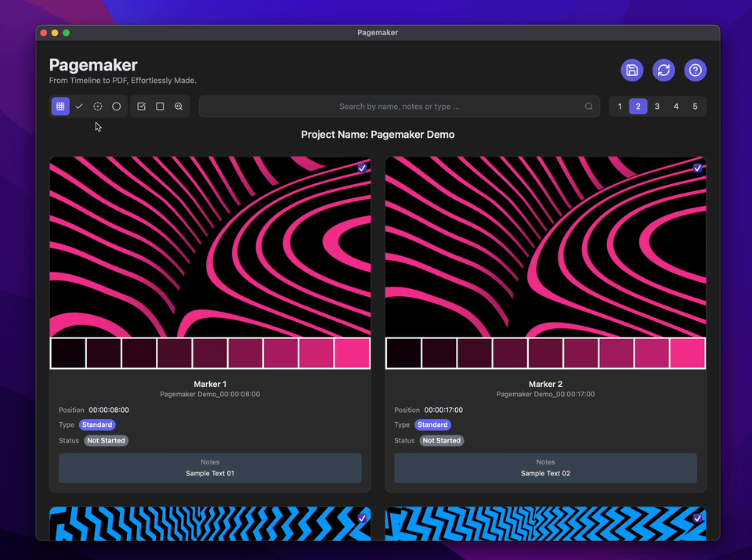The width and height of the screenshot is (752, 560).
Task: Click the green fullscreen window button
Action: tap(66, 33)
